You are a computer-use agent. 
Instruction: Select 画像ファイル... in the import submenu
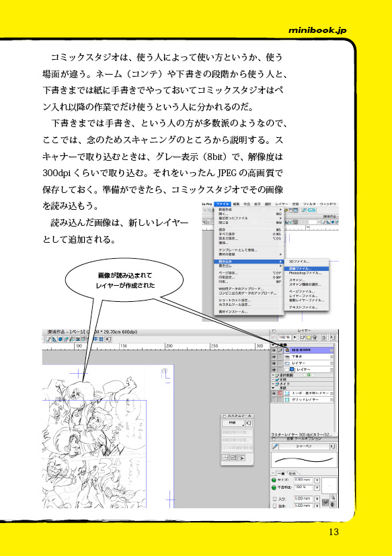pos(307,268)
